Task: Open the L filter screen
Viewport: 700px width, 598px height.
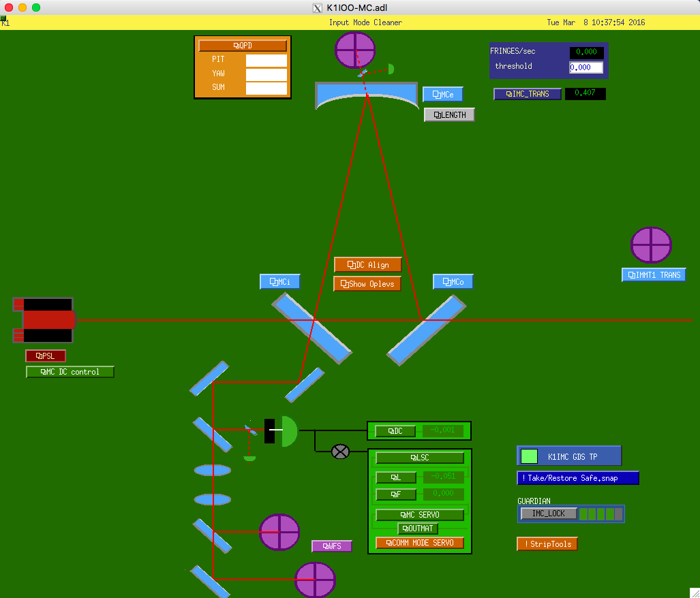Action: (396, 477)
